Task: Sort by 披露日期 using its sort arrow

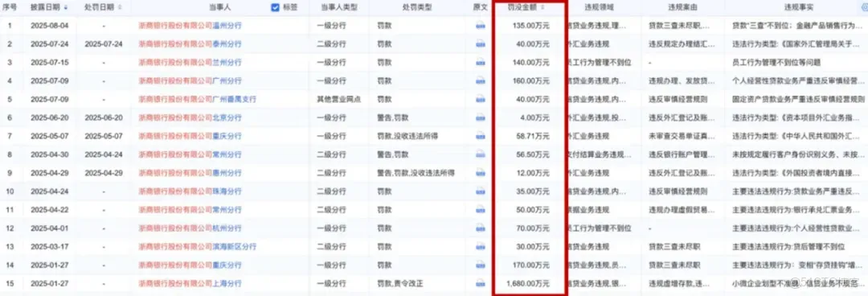Action: tap(67, 8)
